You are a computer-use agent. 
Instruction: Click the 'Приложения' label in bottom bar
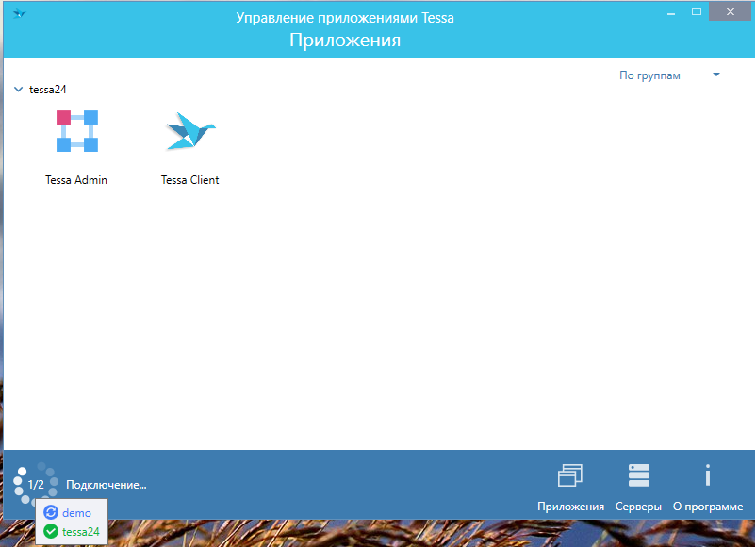click(570, 507)
